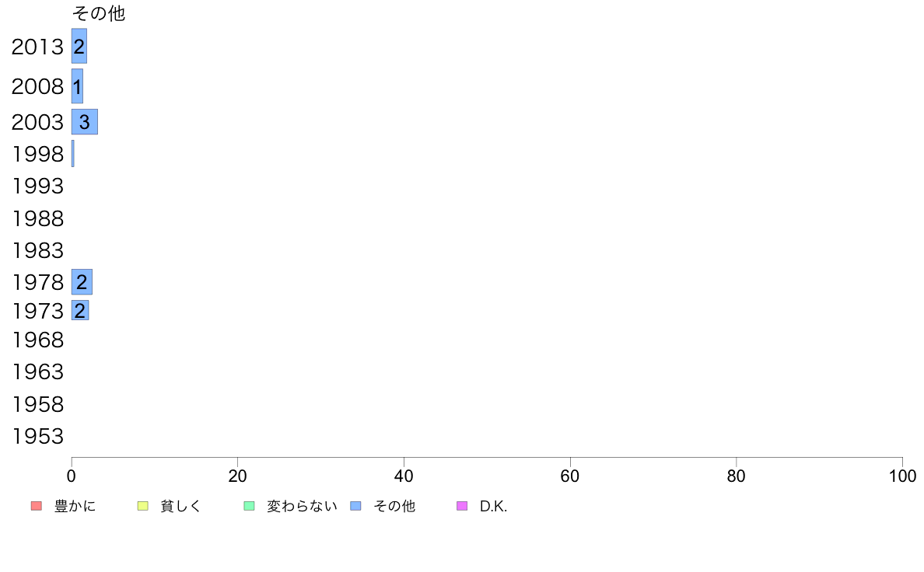Image resolution: width=924 pixels, height=572 pixels.
Task: Click the D.K. legend label text
Action: pos(493,506)
